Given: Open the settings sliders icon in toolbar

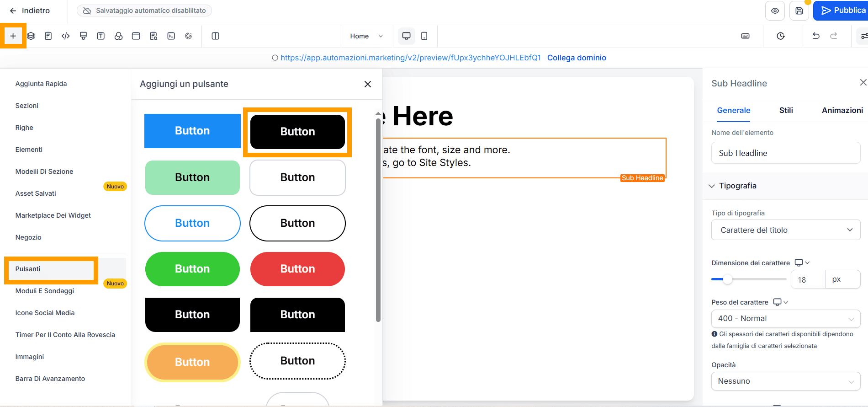Looking at the screenshot, I should click(863, 36).
